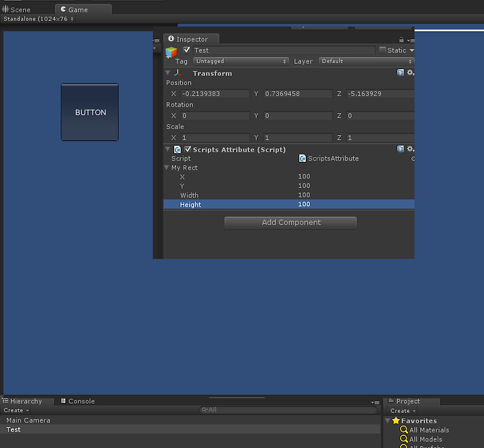484x448 pixels.
Task: Toggle the Test object active checkbox
Action: tap(186, 50)
